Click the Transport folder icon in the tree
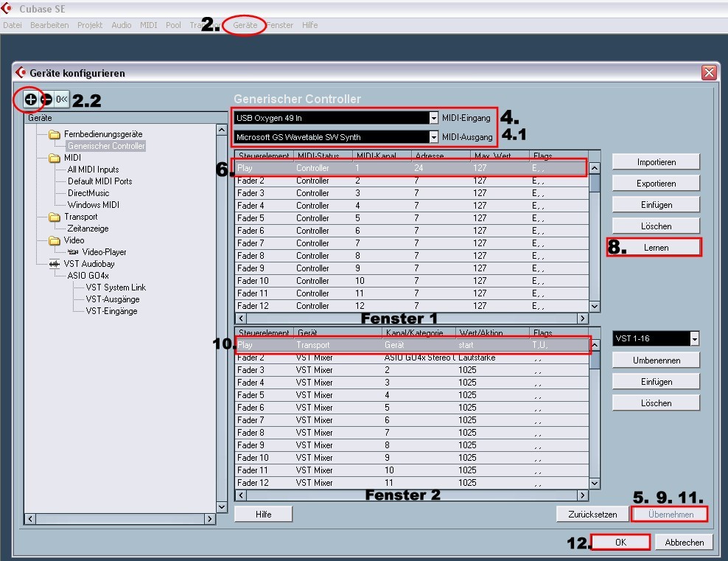Screen dimensions: 728x561 (x=55, y=217)
